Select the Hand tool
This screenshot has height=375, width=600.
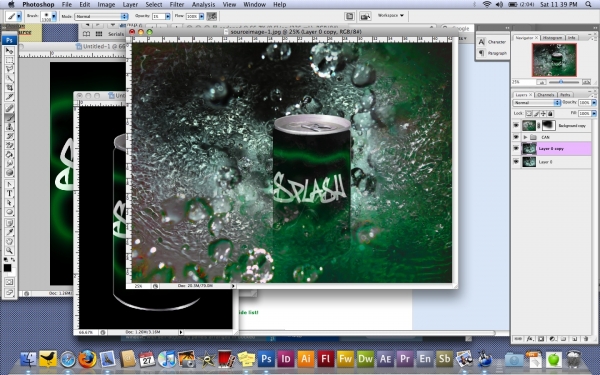coord(9,241)
